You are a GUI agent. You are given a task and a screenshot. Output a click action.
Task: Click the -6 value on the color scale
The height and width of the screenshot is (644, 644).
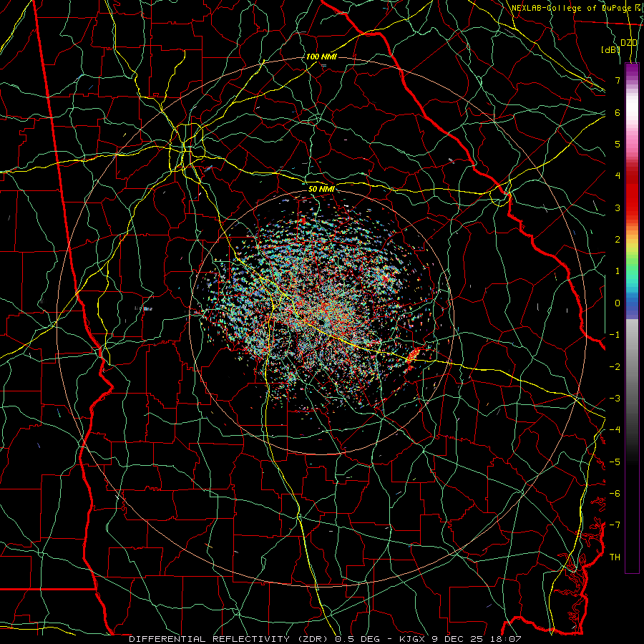point(615,494)
